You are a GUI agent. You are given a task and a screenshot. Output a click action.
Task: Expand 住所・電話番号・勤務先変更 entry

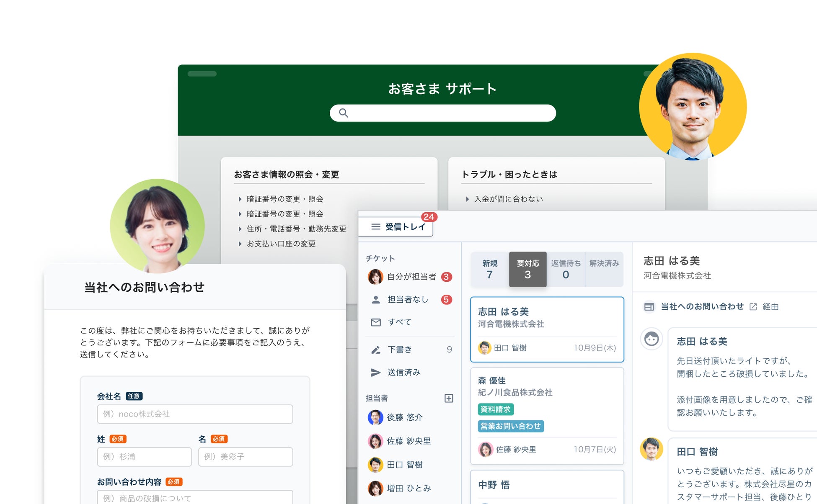coord(296,229)
